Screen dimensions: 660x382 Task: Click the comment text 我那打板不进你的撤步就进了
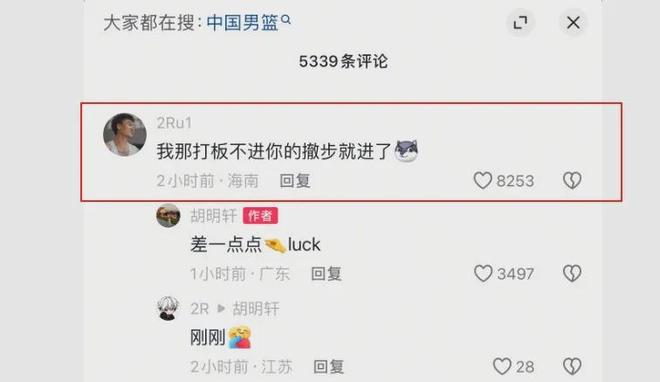274,151
